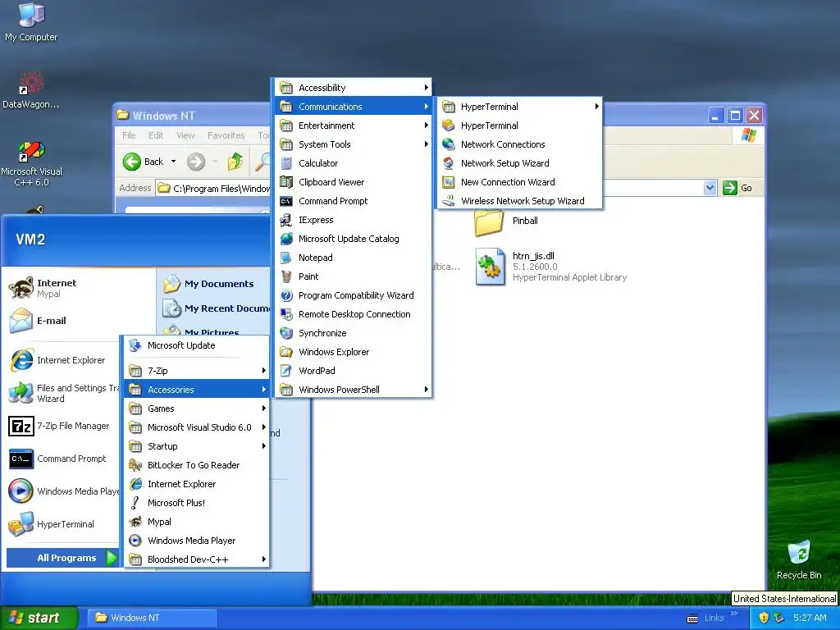Image resolution: width=840 pixels, height=630 pixels.
Task: Launch IExpress
Action: tap(353, 220)
